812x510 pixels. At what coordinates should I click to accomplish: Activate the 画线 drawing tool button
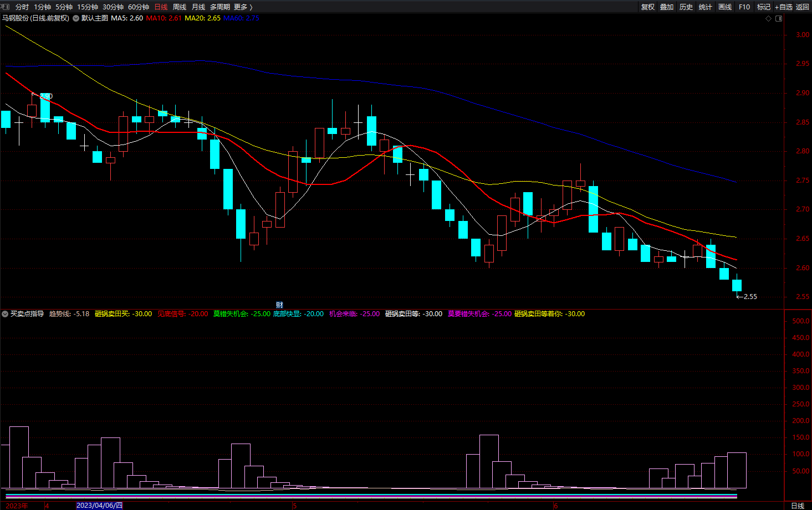coord(725,7)
